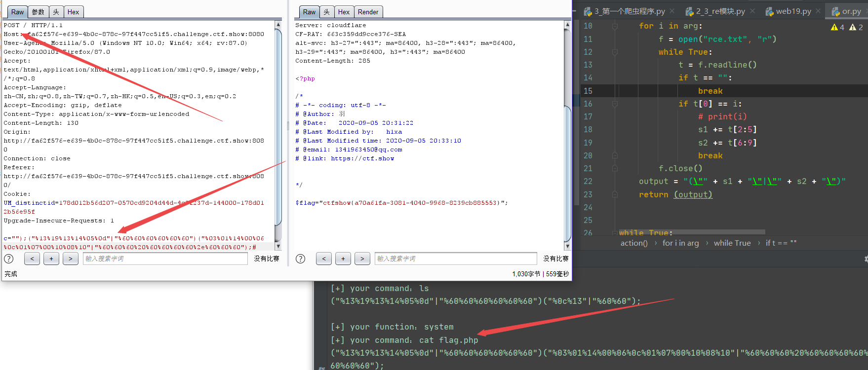
Task: Close the 3_第一个爬虫程序.py editor tab
Action: pyautogui.click(x=672, y=11)
